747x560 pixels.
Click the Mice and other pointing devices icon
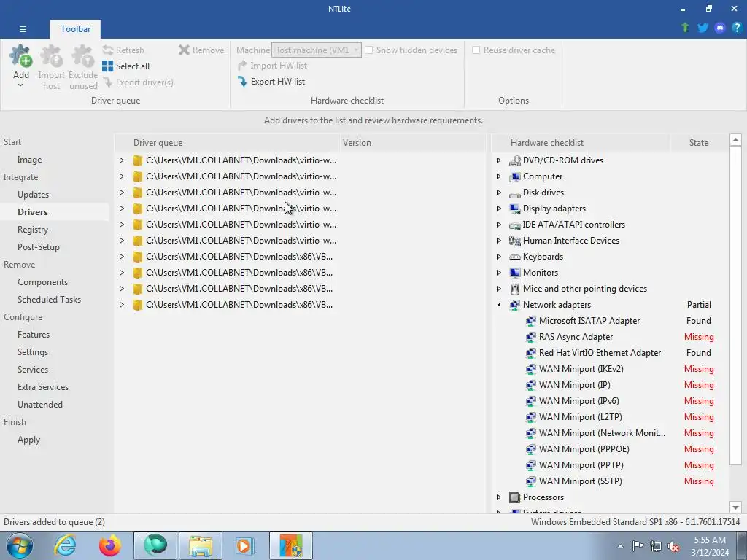(x=514, y=289)
